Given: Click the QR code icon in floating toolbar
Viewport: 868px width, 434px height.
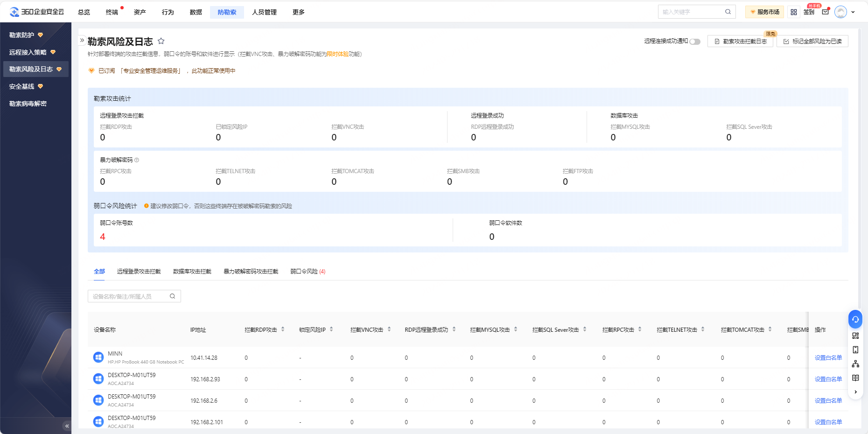Looking at the screenshot, I should 855,336.
